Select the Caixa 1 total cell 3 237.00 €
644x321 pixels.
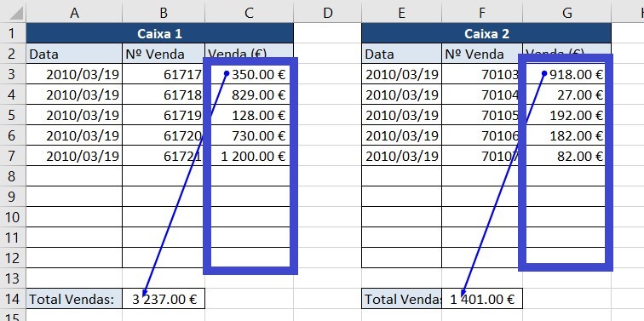[x=164, y=299]
